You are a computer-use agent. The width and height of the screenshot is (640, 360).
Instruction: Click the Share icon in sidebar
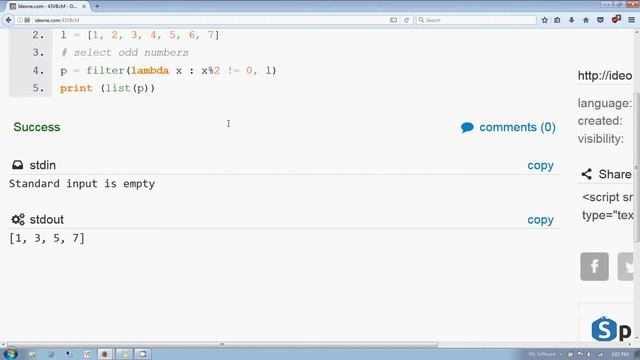click(587, 174)
